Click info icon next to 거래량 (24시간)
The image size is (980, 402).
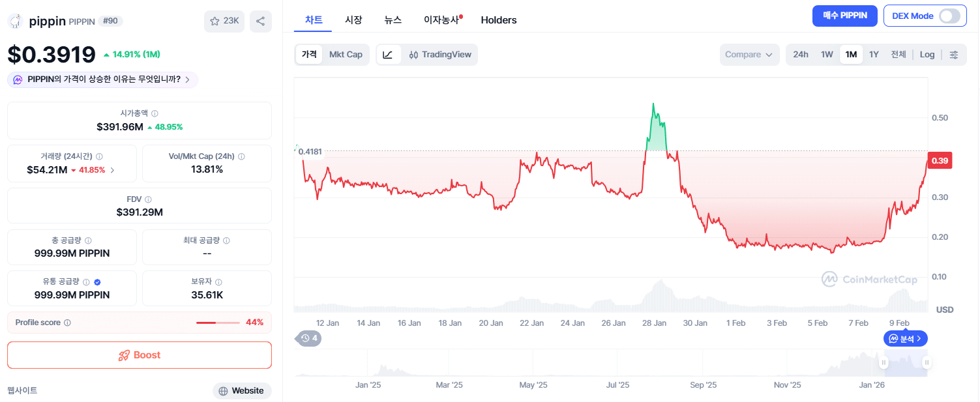point(99,156)
